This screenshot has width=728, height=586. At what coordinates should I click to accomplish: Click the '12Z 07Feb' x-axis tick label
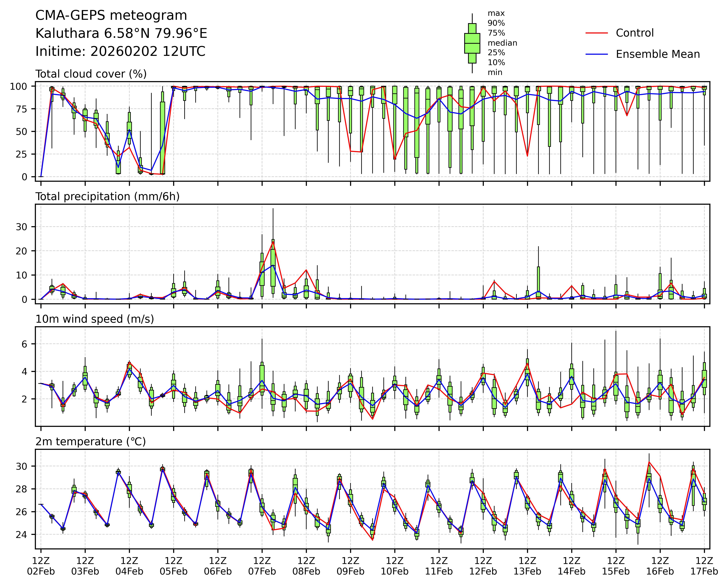pos(262,566)
